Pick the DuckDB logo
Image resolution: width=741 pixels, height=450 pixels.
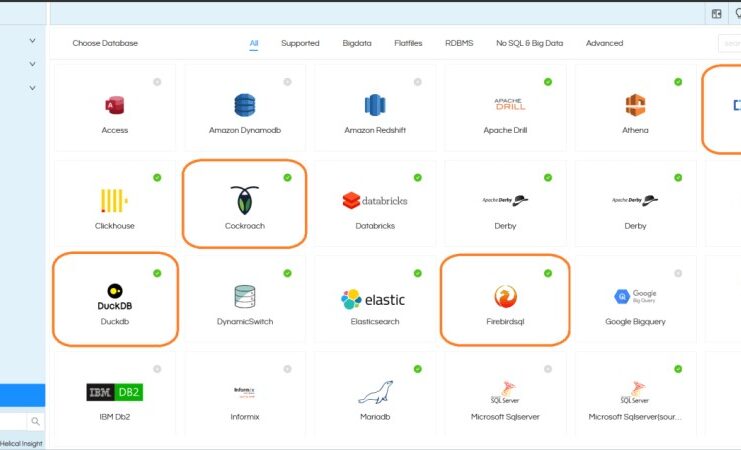pyautogui.click(x=115, y=297)
